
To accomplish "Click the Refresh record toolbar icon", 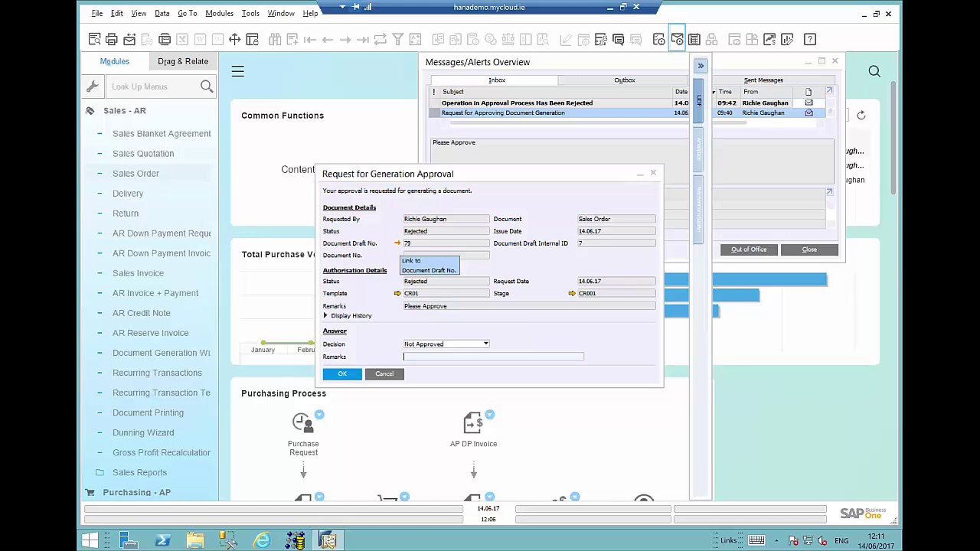I will tap(381, 39).
